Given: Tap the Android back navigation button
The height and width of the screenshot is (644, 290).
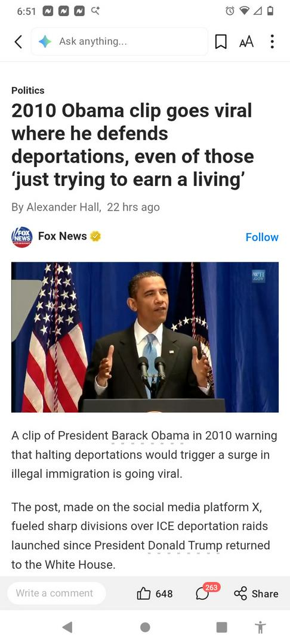Looking at the screenshot, I should [x=67, y=627].
